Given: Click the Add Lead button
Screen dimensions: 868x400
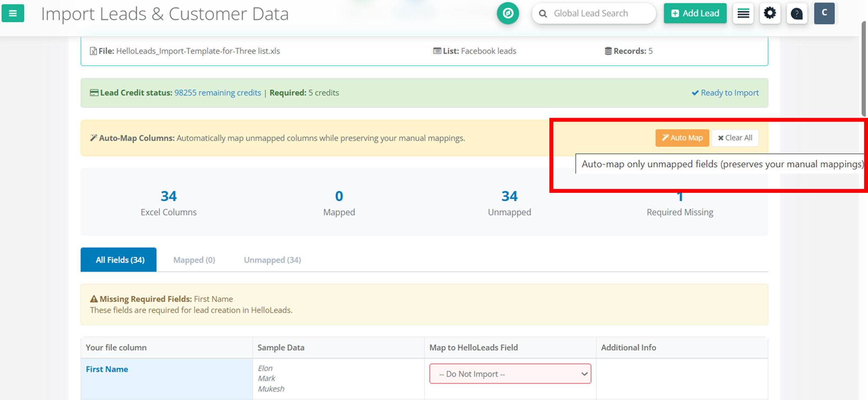Looking at the screenshot, I should click(695, 13).
